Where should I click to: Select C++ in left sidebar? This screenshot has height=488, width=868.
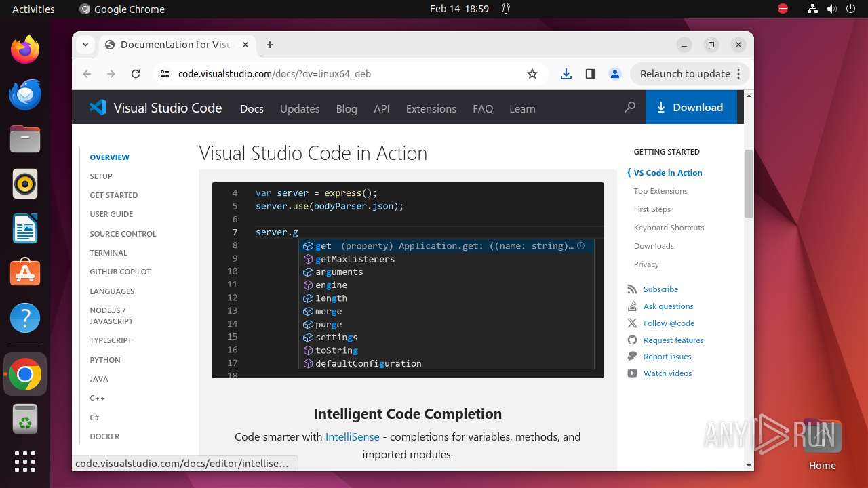coord(97,398)
